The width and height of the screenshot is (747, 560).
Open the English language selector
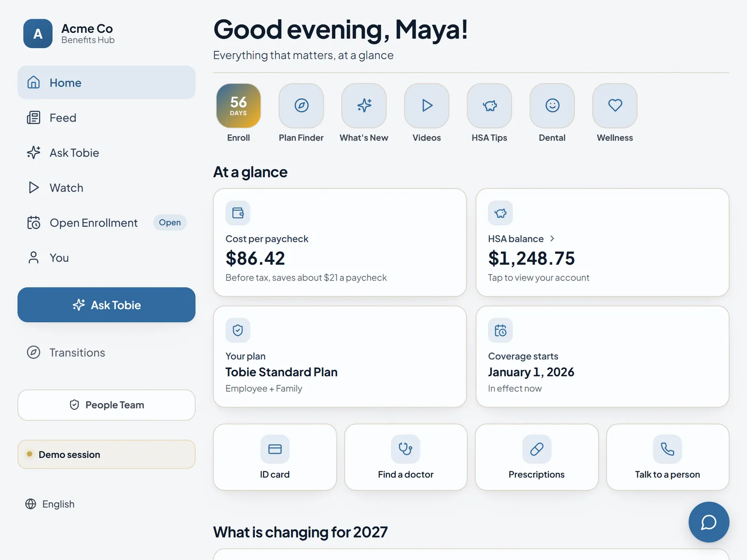click(50, 504)
